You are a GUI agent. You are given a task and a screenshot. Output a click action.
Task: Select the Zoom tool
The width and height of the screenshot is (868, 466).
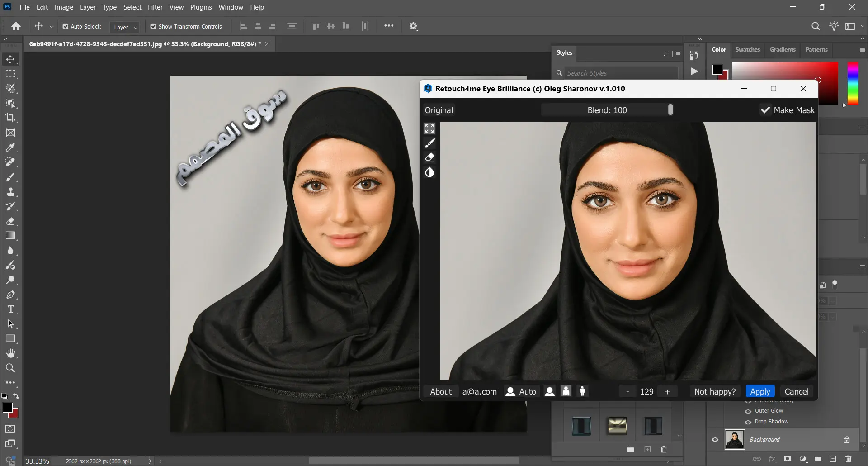[x=11, y=368]
